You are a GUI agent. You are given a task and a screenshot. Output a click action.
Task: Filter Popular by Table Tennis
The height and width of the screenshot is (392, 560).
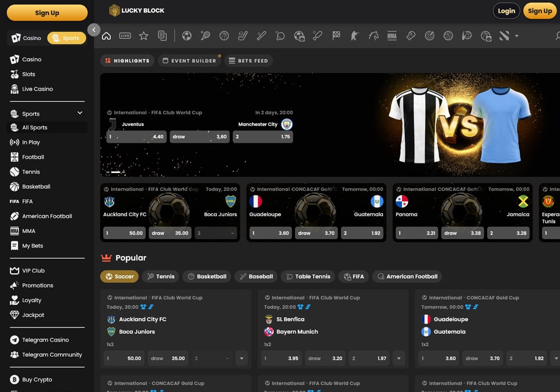[308, 276]
